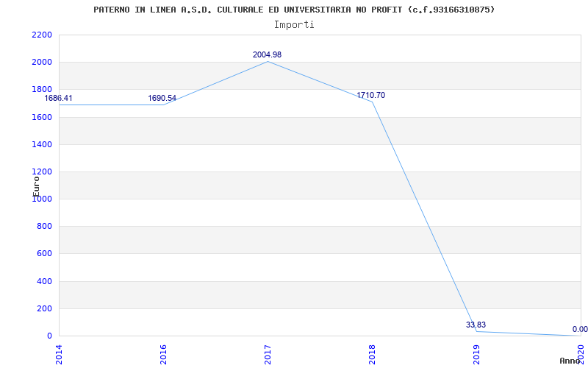Select the 2018 x-axis year label
The width and height of the screenshot is (588, 368).
372,354
